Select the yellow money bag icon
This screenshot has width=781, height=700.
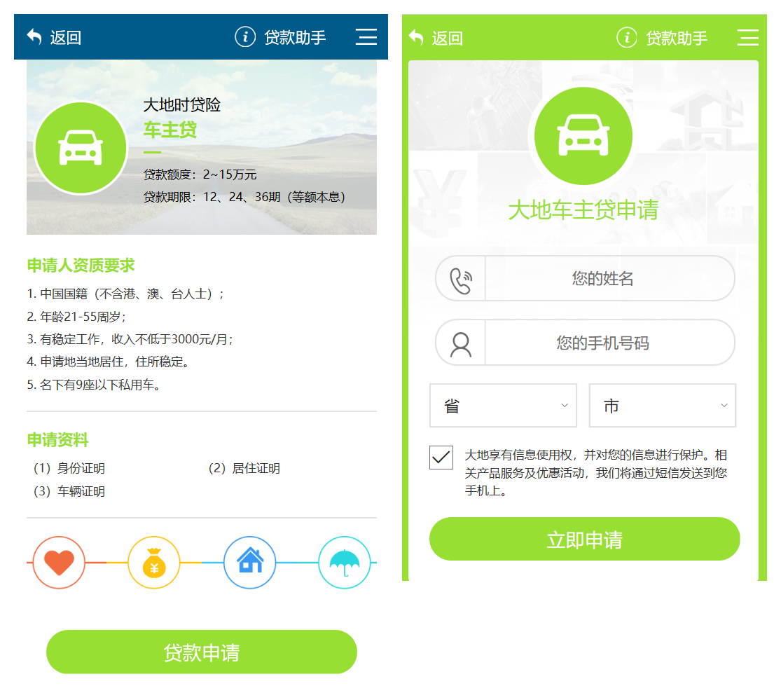tap(154, 563)
